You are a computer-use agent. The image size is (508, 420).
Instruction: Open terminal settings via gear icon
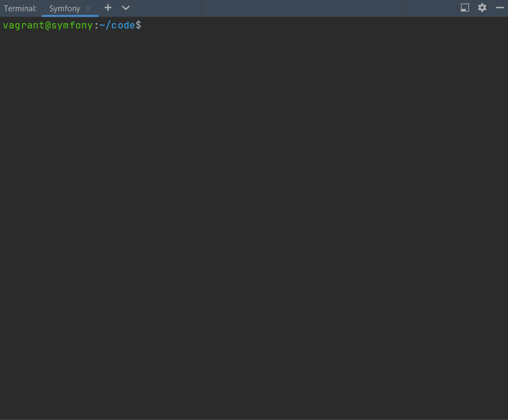pos(482,8)
